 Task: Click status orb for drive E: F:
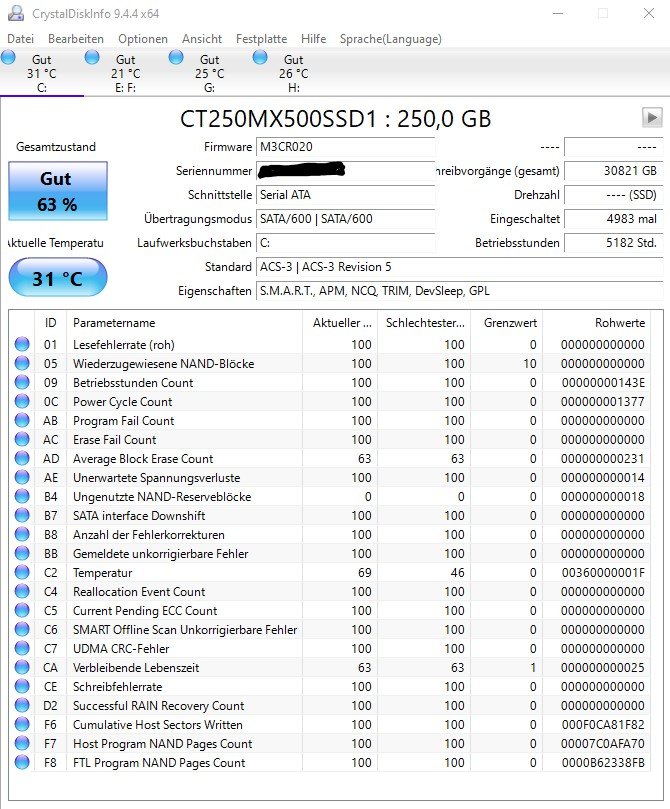pyautogui.click(x=92, y=57)
